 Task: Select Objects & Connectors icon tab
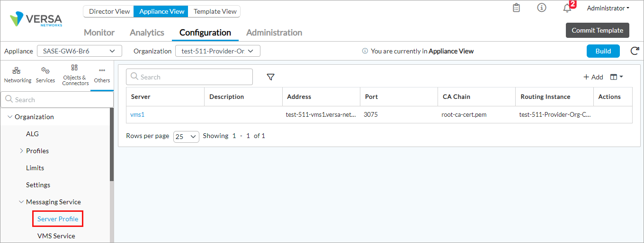tap(75, 76)
